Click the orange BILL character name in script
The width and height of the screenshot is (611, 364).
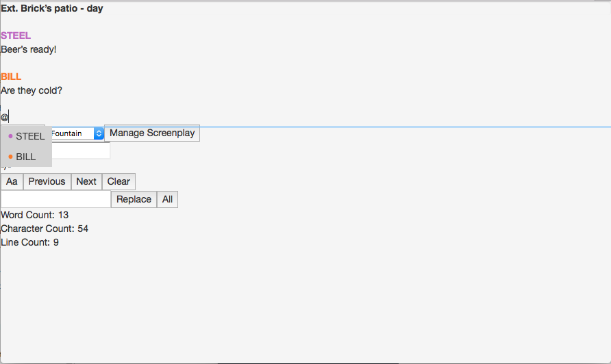(x=11, y=77)
